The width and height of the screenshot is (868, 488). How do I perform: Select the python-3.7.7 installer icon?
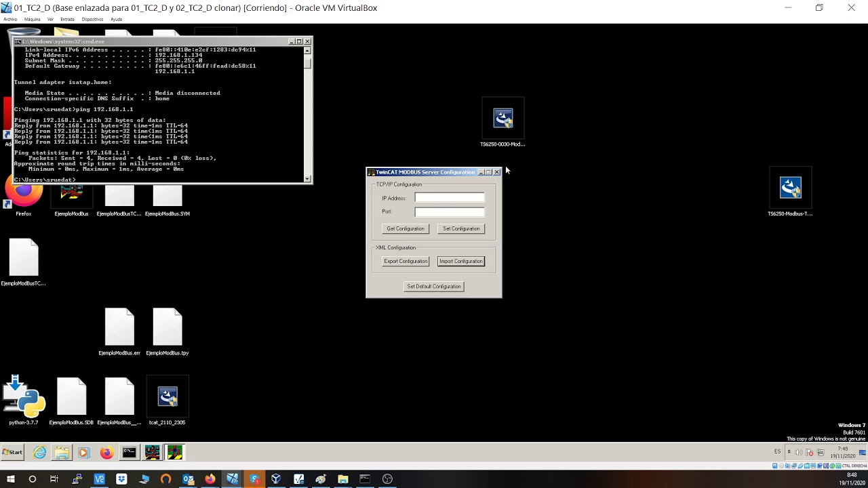[x=24, y=401]
